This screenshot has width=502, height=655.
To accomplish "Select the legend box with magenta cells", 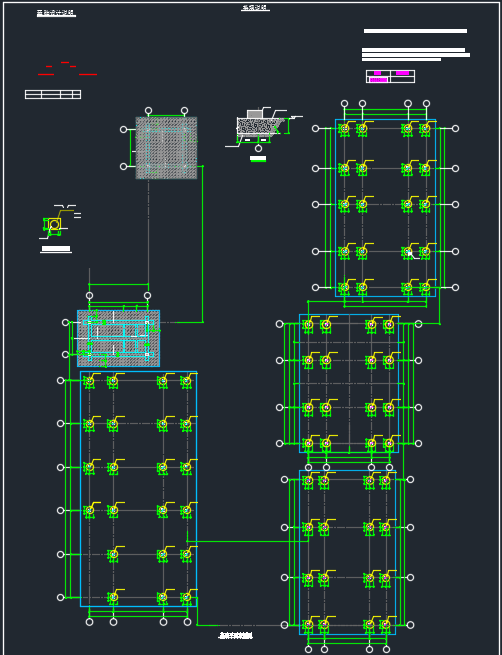I will point(390,76).
